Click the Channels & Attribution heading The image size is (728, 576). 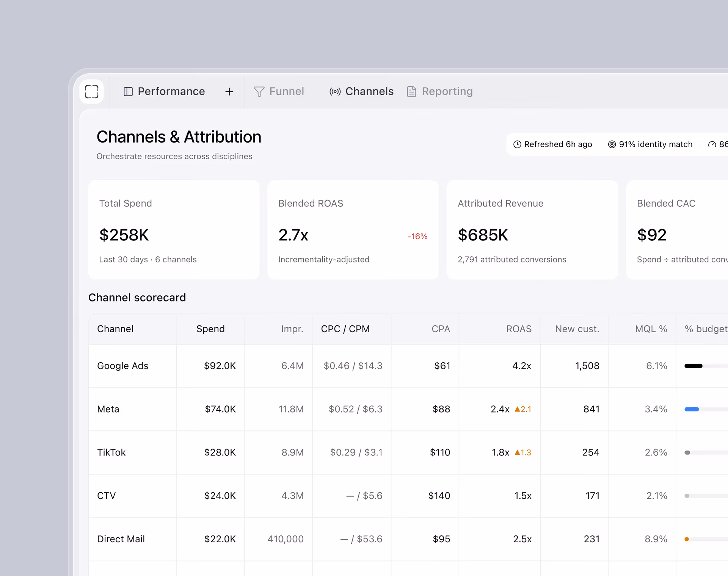point(179,137)
